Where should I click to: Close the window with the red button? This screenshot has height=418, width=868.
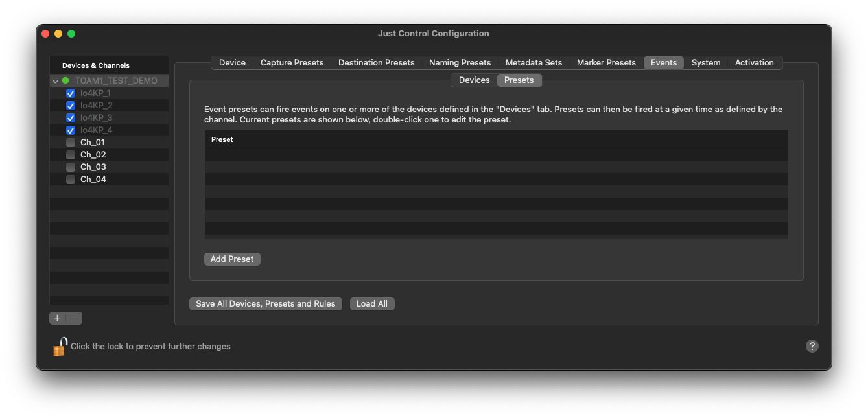point(45,34)
